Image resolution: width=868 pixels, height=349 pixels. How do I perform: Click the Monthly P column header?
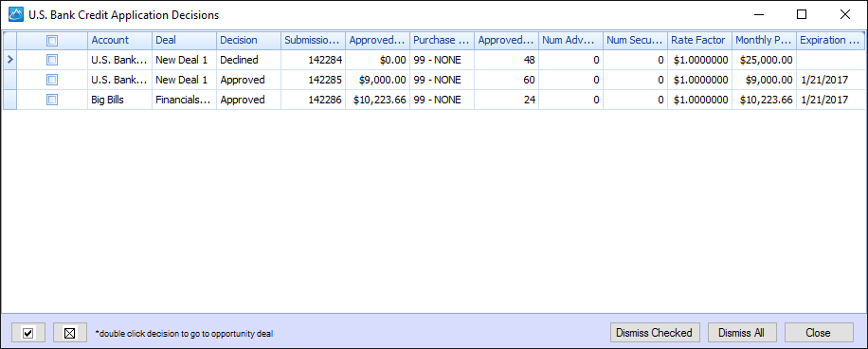[x=764, y=41]
